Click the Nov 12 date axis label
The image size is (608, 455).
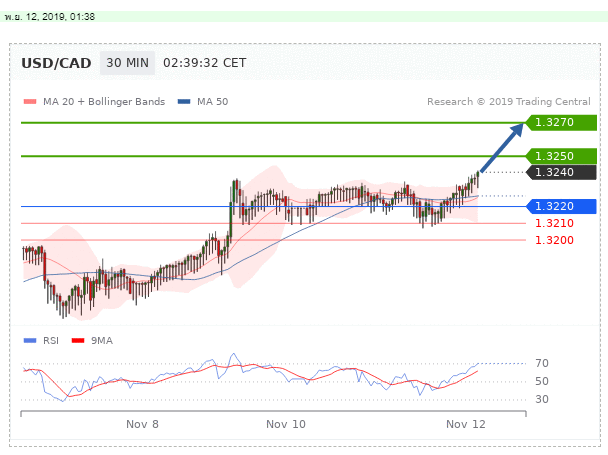466,424
